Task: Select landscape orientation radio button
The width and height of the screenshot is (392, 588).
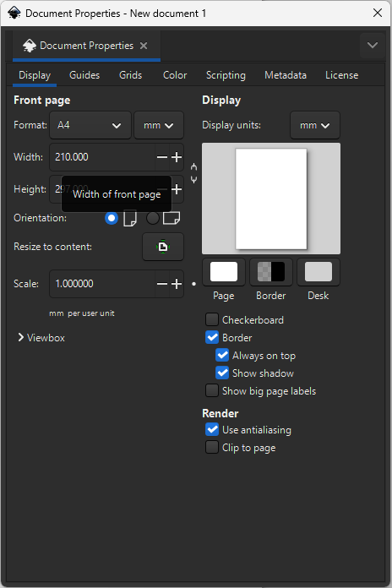Action: (x=153, y=218)
